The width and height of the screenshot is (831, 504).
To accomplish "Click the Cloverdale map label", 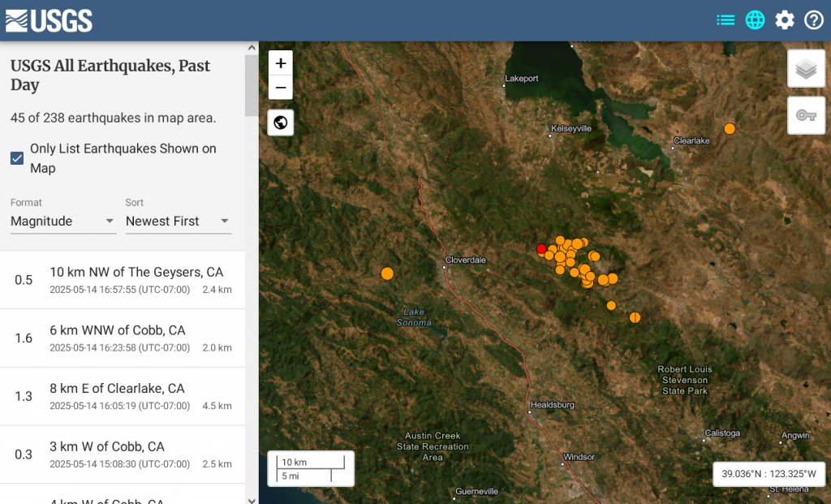I will tap(465, 260).
